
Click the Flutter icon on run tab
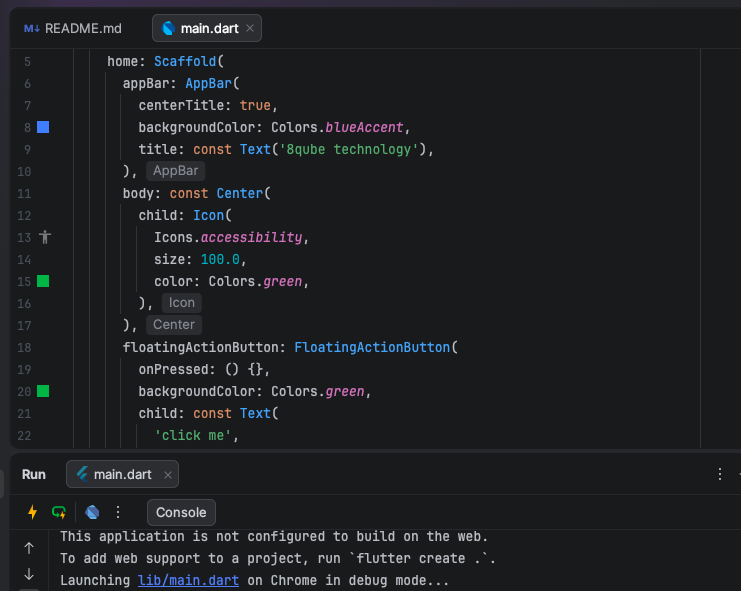82,474
